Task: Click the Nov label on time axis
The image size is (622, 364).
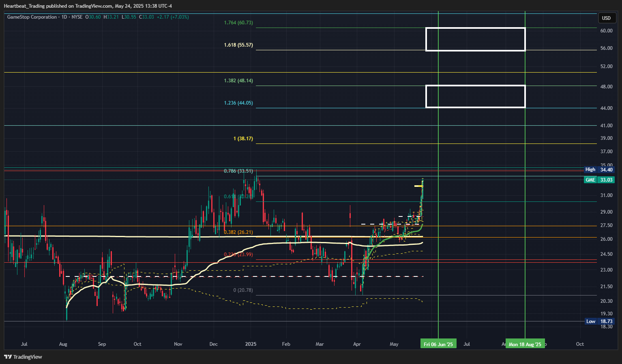Action: click(178, 344)
